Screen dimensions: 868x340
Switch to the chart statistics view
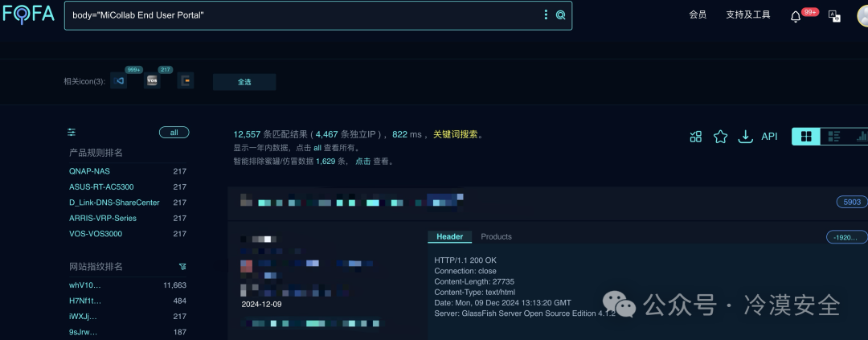click(861, 136)
